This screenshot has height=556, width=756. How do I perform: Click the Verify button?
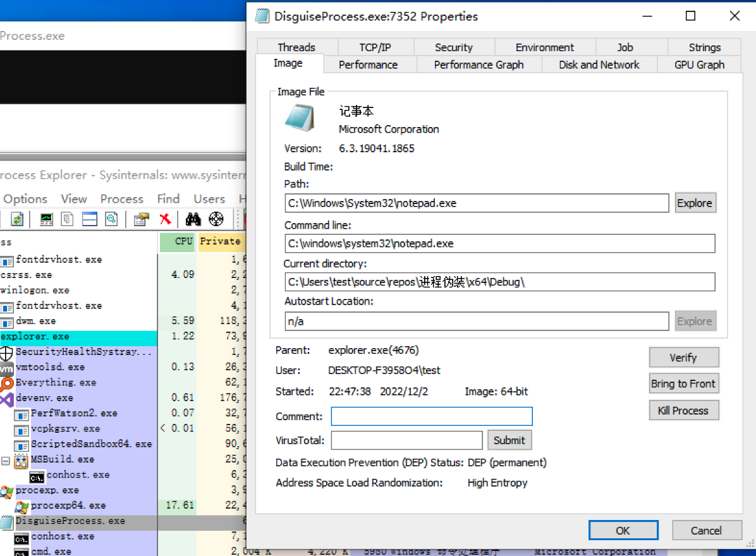684,358
